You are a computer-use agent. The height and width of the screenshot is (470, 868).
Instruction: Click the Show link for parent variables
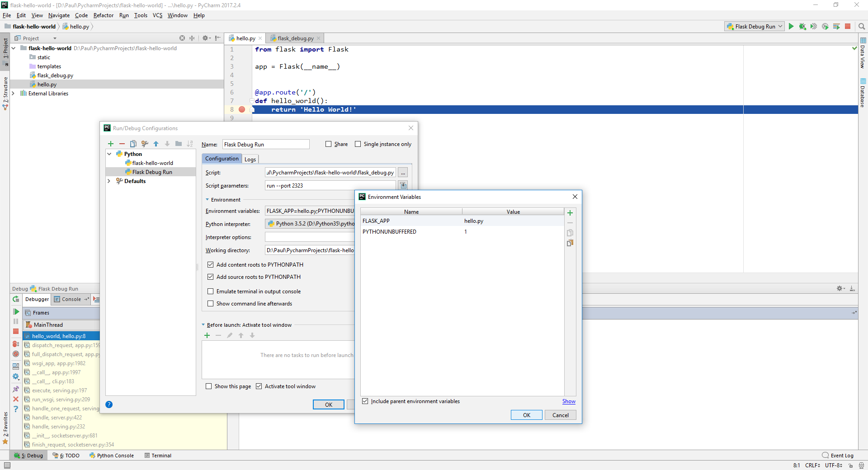click(x=569, y=401)
